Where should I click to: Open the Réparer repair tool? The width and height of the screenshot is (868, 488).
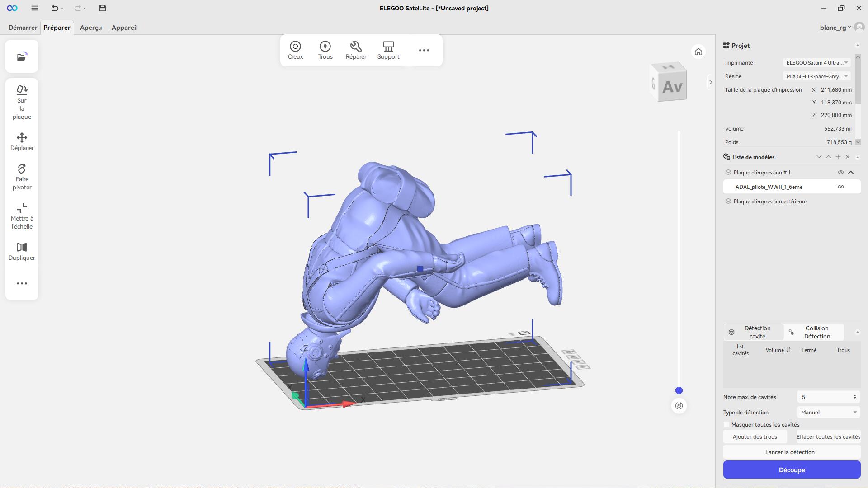tap(356, 50)
